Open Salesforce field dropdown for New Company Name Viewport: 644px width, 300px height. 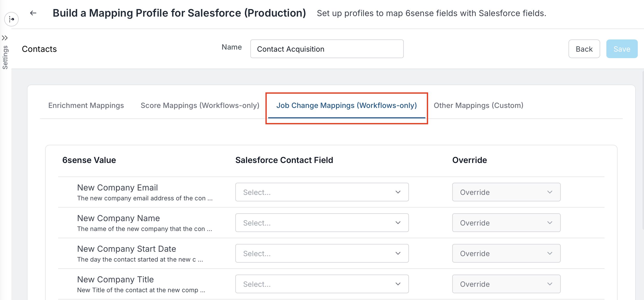point(322,223)
